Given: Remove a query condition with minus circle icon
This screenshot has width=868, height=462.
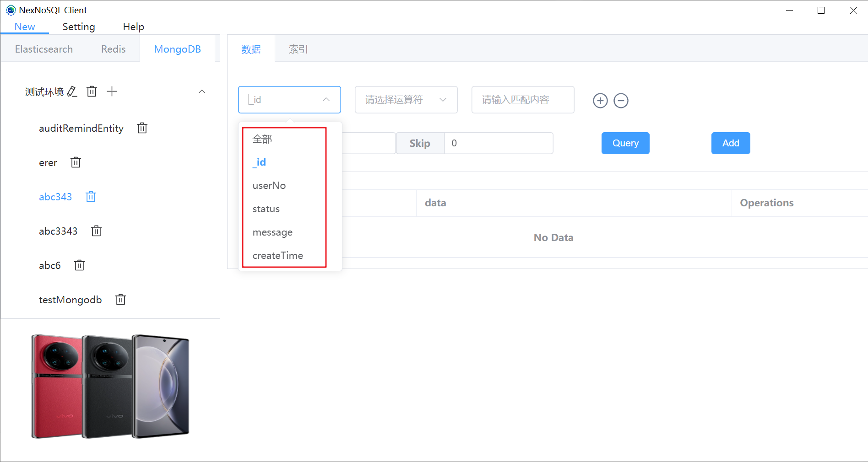Looking at the screenshot, I should point(621,101).
